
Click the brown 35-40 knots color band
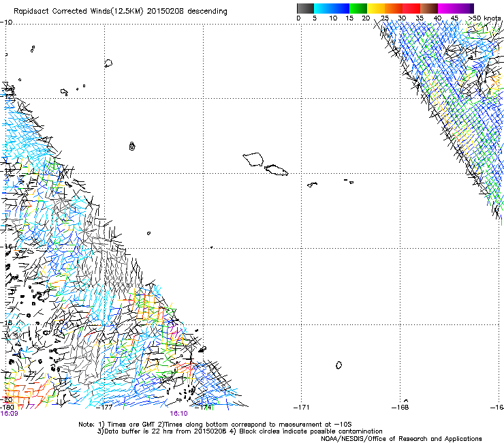429,8
